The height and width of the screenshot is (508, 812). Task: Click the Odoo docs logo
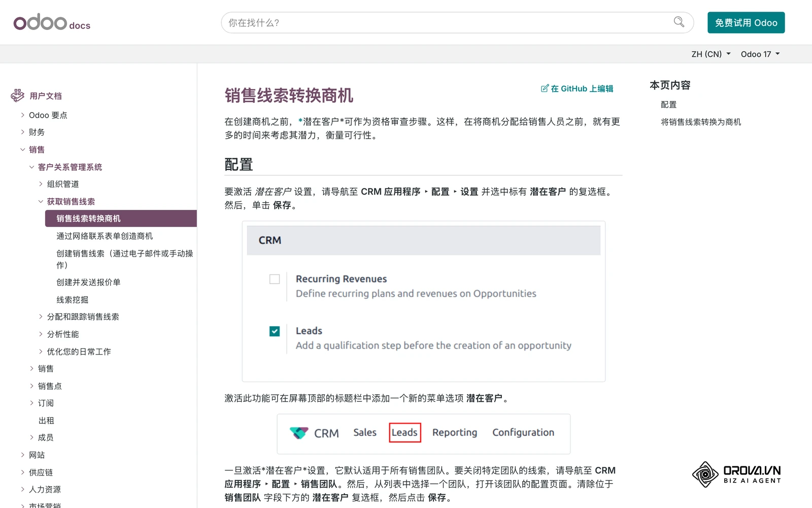point(52,22)
